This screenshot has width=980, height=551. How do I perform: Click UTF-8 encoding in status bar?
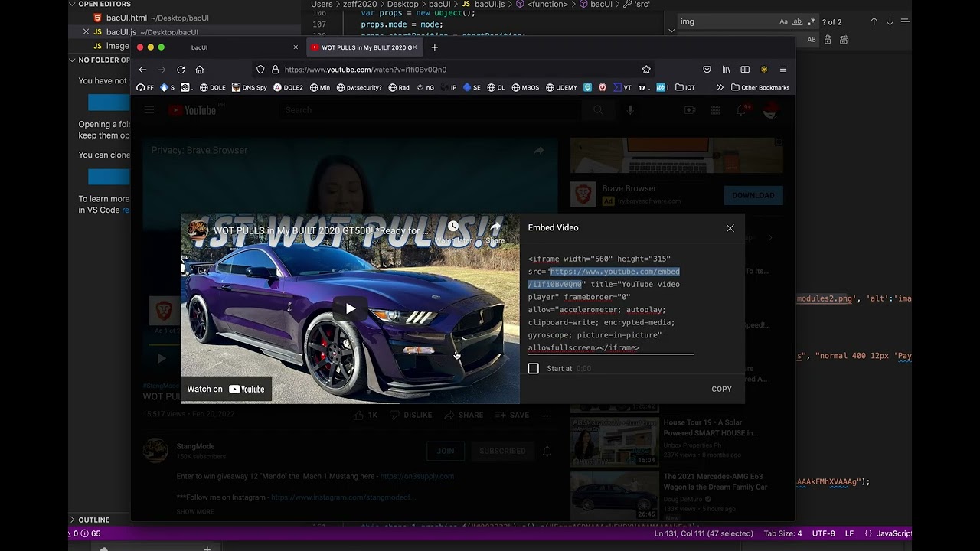824,533
